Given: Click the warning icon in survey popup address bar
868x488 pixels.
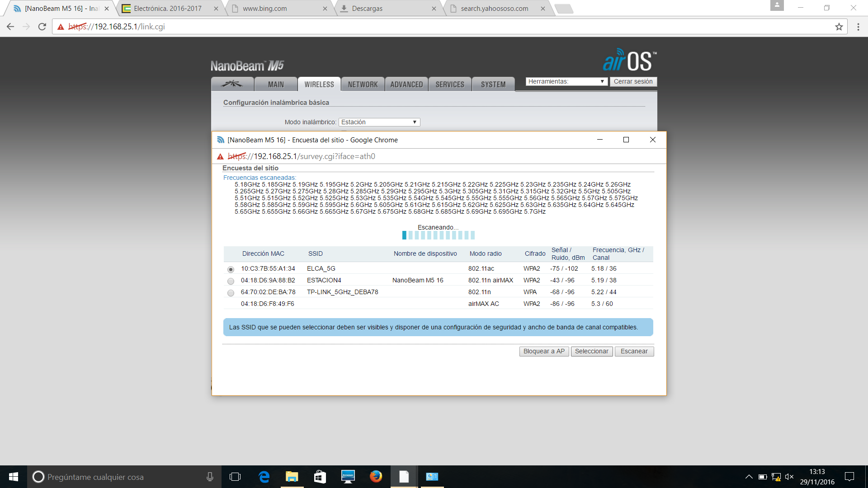Looking at the screenshot, I should pos(220,156).
